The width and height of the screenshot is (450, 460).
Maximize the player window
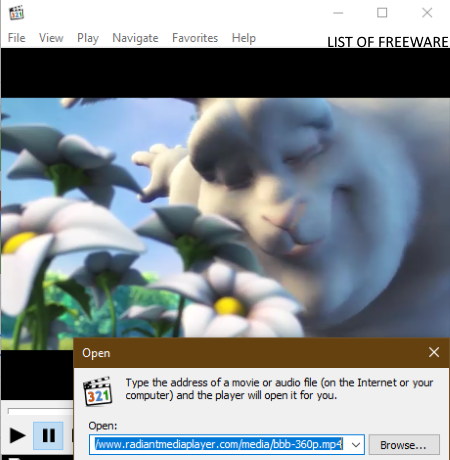382,13
